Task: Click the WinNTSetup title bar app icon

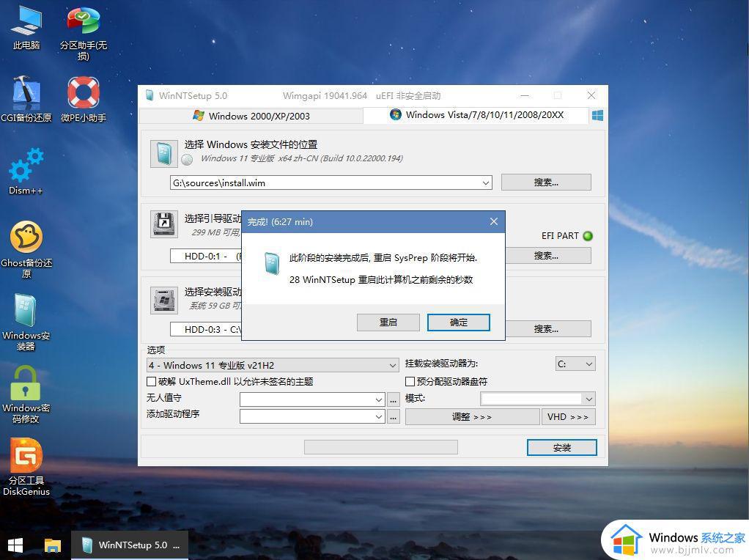Action: pyautogui.click(x=150, y=95)
